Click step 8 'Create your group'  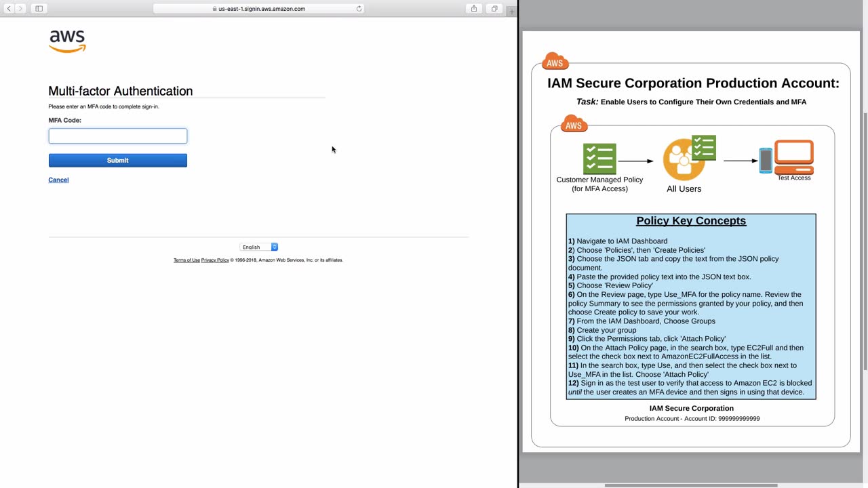pos(602,330)
